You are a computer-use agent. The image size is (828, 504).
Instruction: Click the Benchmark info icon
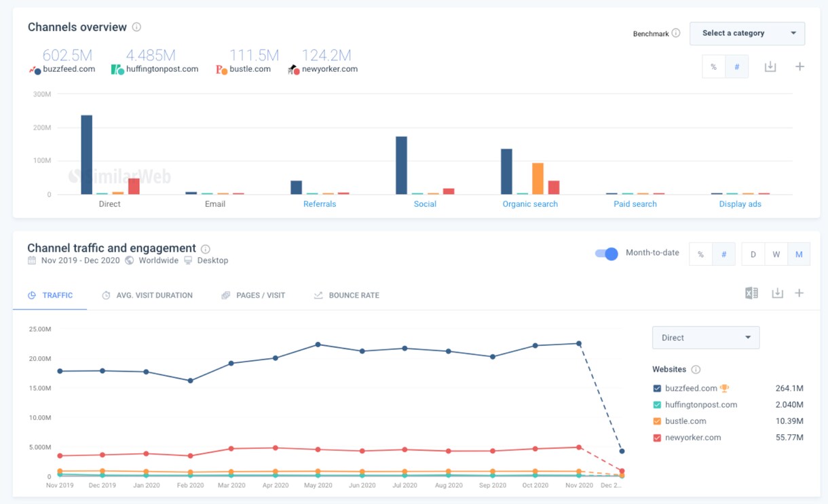click(676, 33)
